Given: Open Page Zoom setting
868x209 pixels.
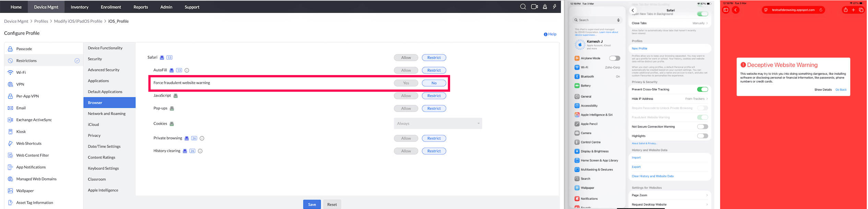Looking at the screenshot, I should pos(670,195).
